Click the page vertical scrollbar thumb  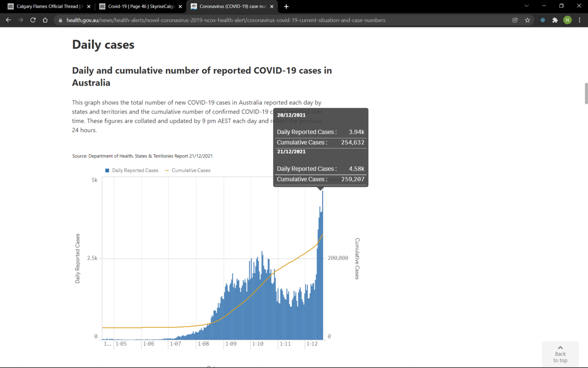[x=586, y=94]
